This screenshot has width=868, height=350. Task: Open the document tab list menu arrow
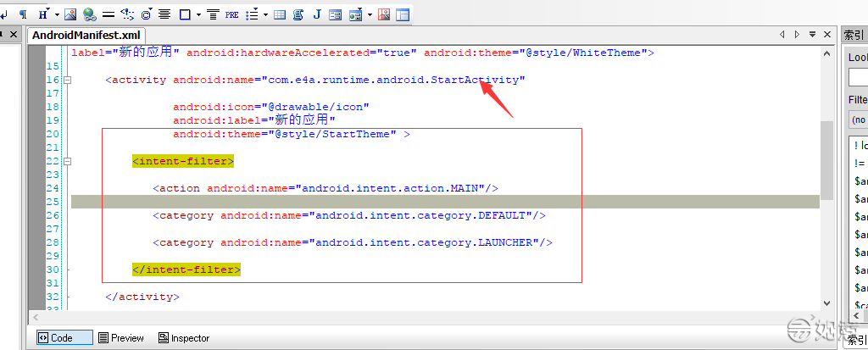[812, 35]
